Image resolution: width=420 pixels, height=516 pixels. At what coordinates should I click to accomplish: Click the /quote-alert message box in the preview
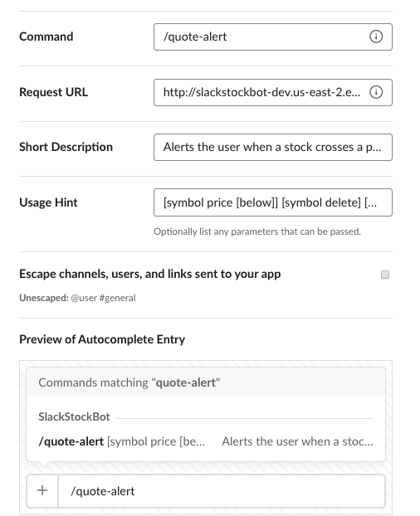click(222, 491)
